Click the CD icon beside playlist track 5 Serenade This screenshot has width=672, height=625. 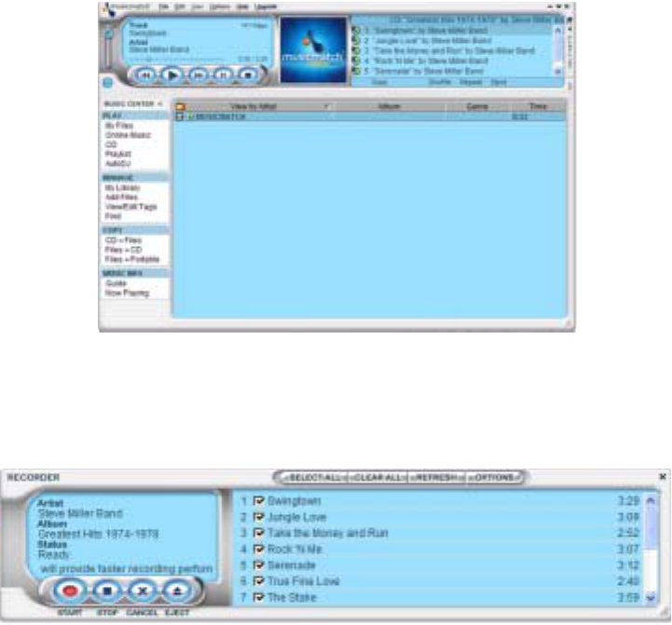click(x=356, y=70)
